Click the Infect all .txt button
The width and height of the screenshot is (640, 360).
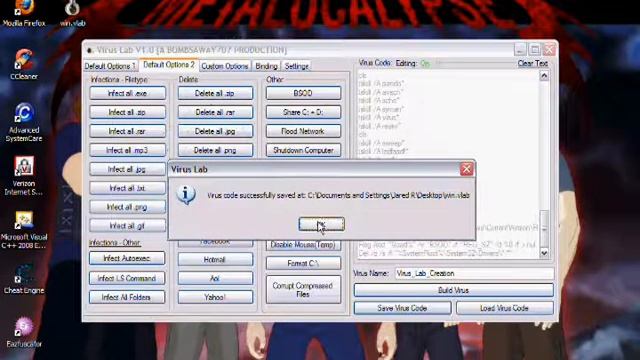[127, 188]
